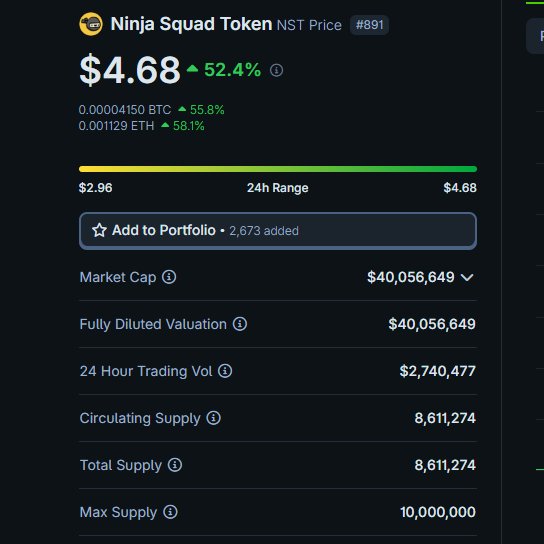The width and height of the screenshot is (544, 544).
Task: Click the $2,740,477 trading volume value
Action: point(437,371)
